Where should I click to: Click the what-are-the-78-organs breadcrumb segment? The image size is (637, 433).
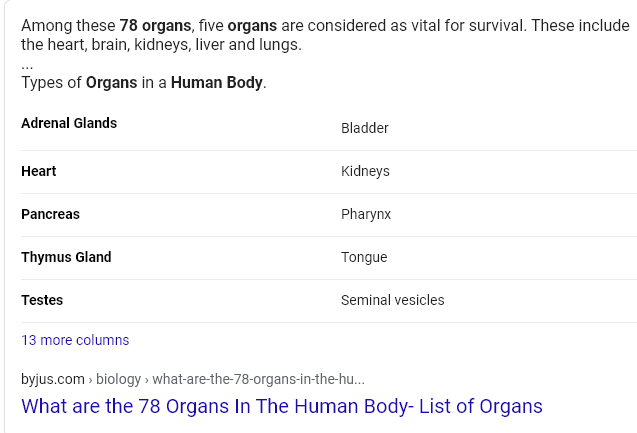[x=258, y=379]
